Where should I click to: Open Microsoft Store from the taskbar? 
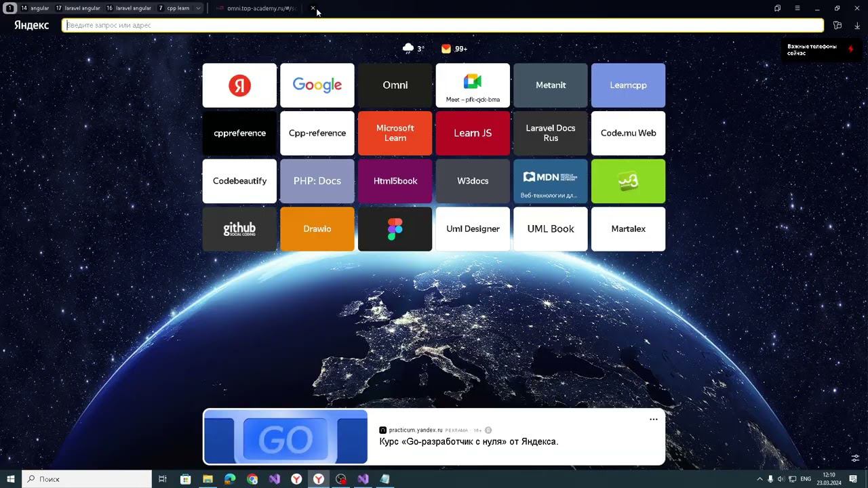point(185,479)
